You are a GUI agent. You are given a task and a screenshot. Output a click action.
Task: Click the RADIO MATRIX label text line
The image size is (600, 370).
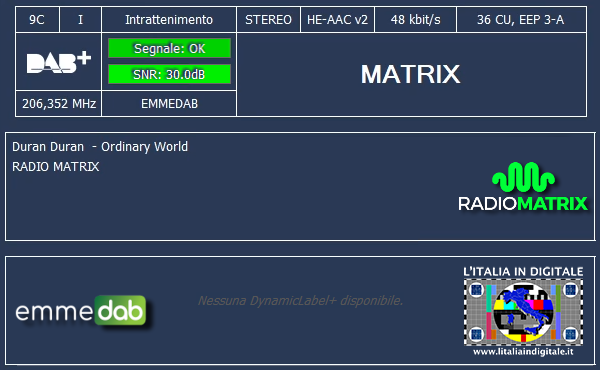[55, 167]
